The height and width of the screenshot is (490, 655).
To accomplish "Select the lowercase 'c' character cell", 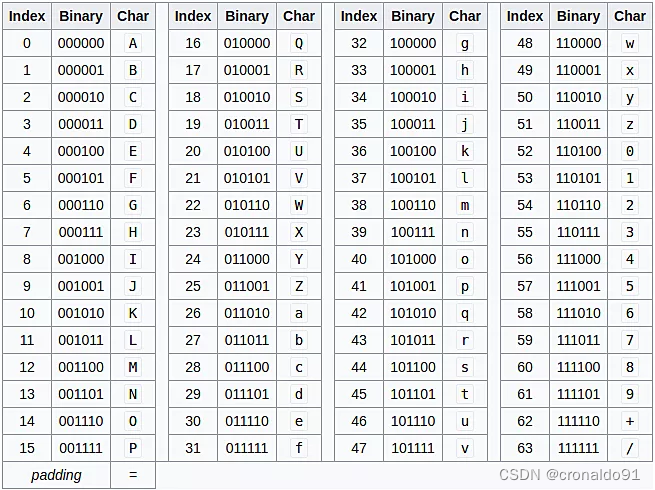I will tap(299, 367).
